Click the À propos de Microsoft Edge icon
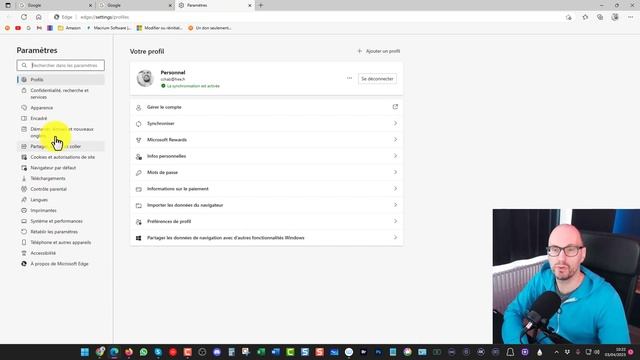The image size is (640, 360). point(24,264)
